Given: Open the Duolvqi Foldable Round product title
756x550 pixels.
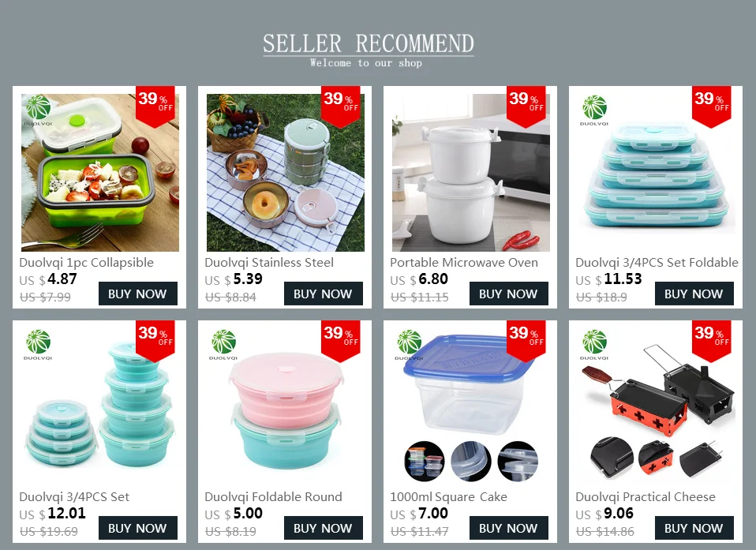Looking at the screenshot, I should pyautogui.click(x=273, y=497).
